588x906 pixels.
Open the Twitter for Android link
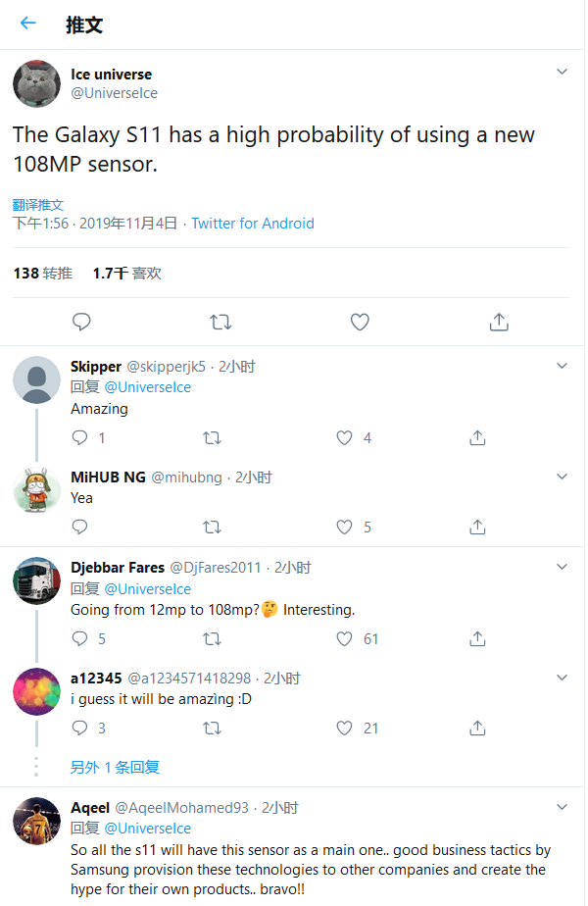[x=253, y=224]
